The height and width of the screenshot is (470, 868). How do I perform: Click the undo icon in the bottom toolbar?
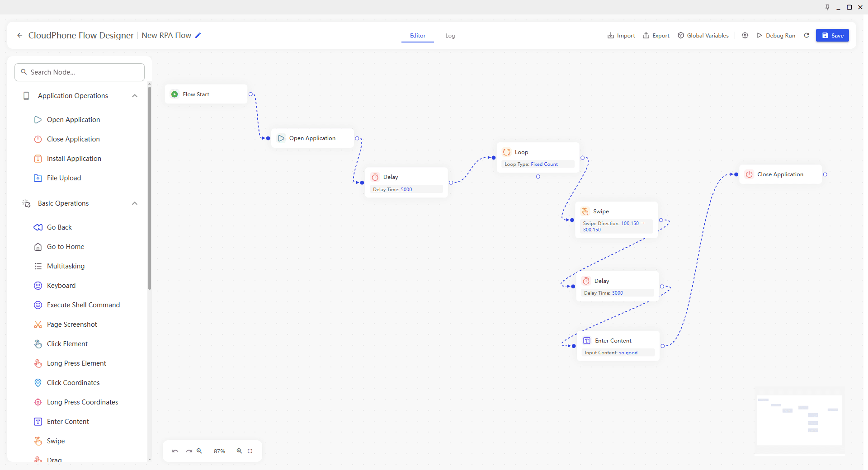(175, 451)
